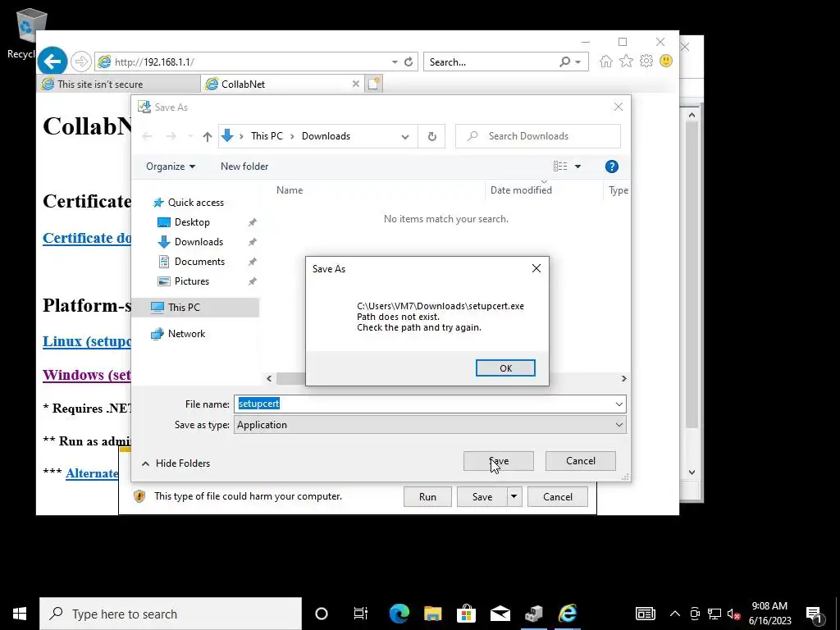
Task: Open the Linux setup link
Action: click(87, 341)
